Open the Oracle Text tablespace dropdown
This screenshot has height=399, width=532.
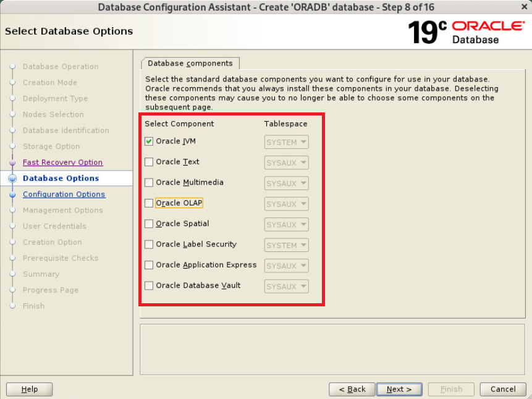click(x=286, y=163)
